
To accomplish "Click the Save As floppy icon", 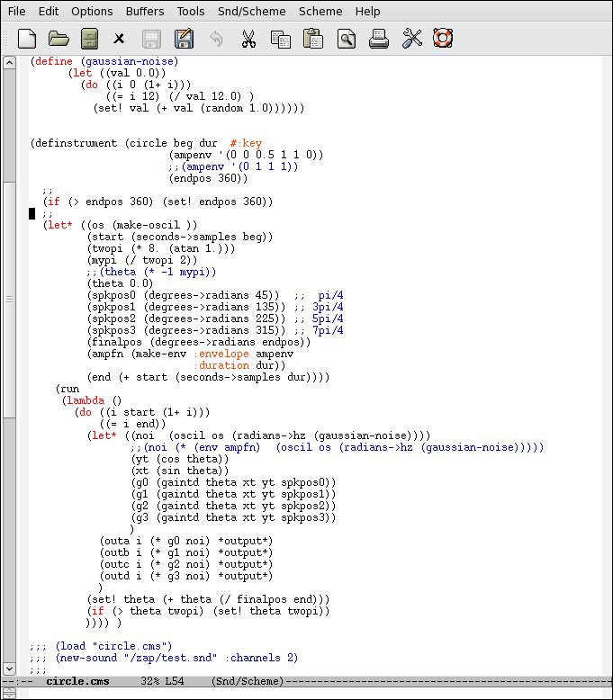I will tap(184, 39).
